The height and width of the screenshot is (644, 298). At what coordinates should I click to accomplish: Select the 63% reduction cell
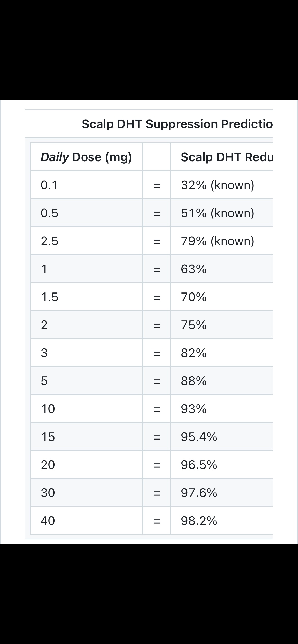click(194, 269)
